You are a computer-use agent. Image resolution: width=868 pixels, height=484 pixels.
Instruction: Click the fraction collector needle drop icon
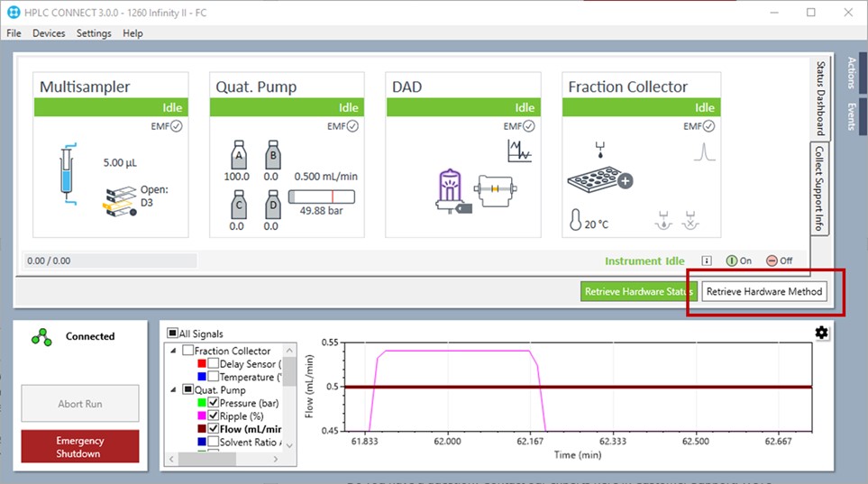click(x=600, y=151)
